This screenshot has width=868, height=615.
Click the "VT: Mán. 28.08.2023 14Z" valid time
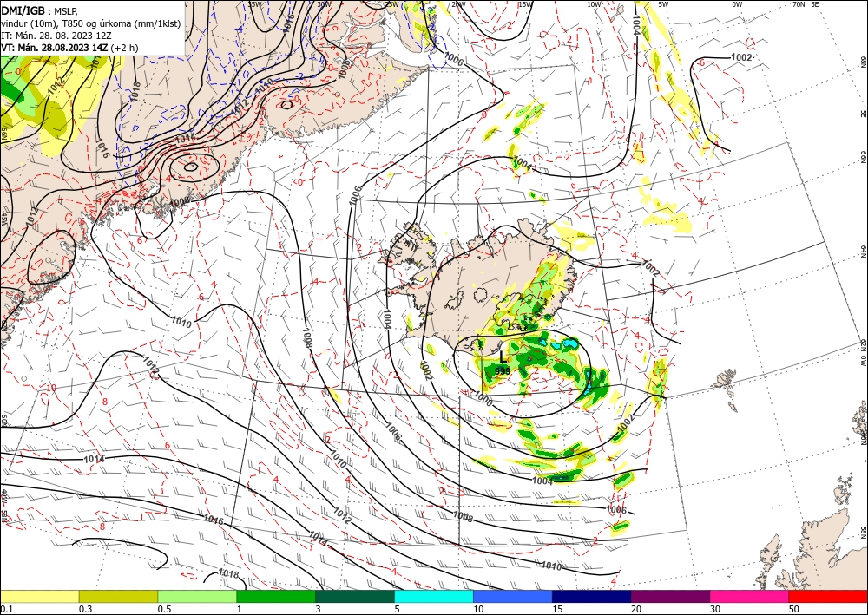(x=54, y=48)
